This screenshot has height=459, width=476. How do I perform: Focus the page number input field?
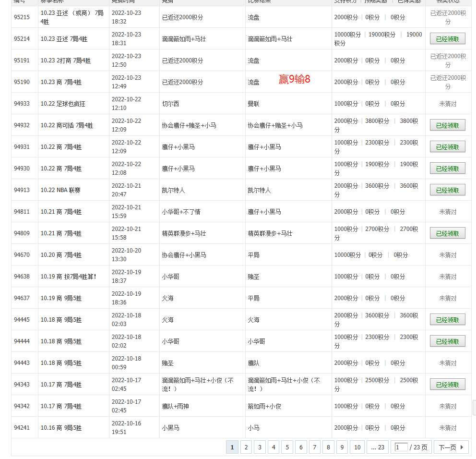(x=401, y=447)
